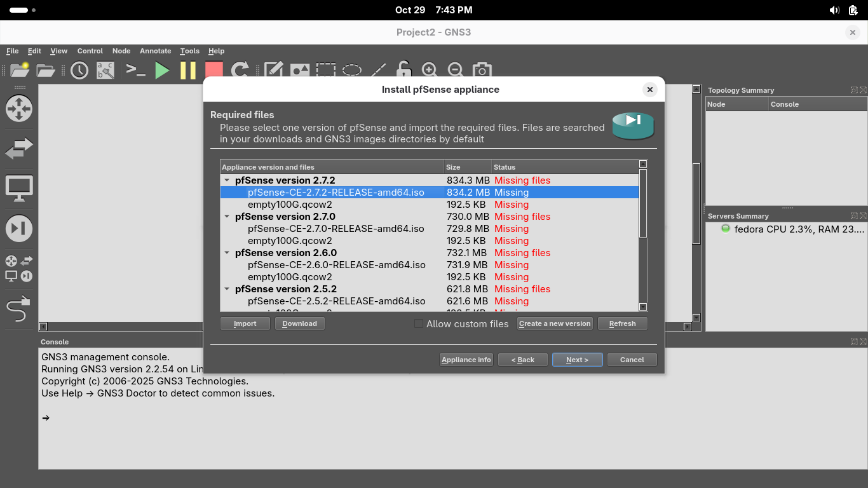Click the Create a new version button
This screenshot has width=868, height=488.
click(x=554, y=323)
